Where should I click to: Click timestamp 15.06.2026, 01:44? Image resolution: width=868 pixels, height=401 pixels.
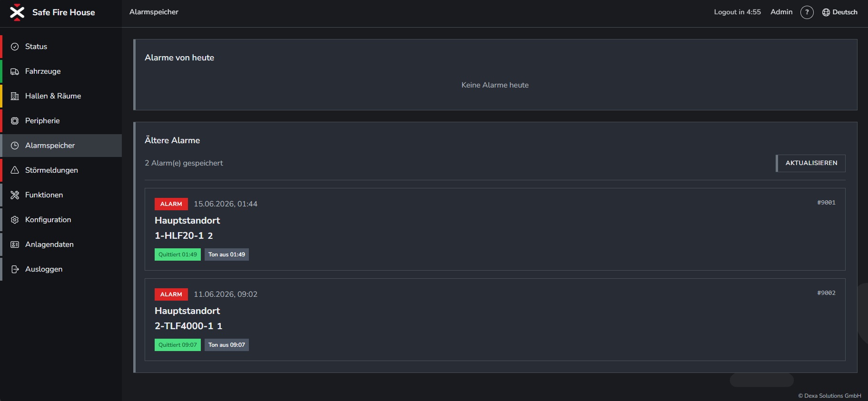(x=226, y=204)
